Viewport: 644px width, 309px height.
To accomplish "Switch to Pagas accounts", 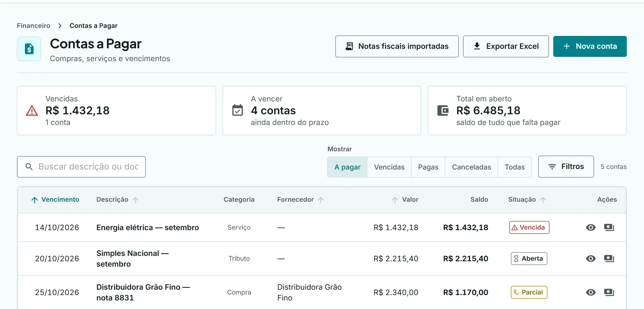I will coord(428,167).
